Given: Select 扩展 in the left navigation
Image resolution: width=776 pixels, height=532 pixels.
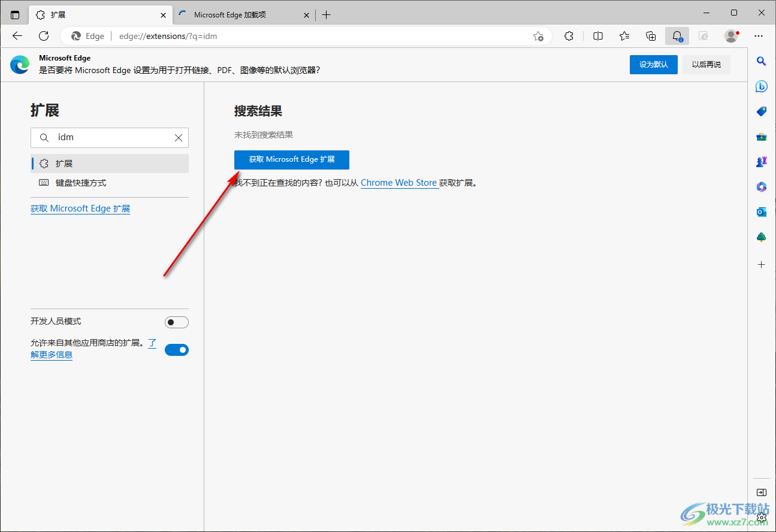Looking at the screenshot, I should pyautogui.click(x=110, y=164).
